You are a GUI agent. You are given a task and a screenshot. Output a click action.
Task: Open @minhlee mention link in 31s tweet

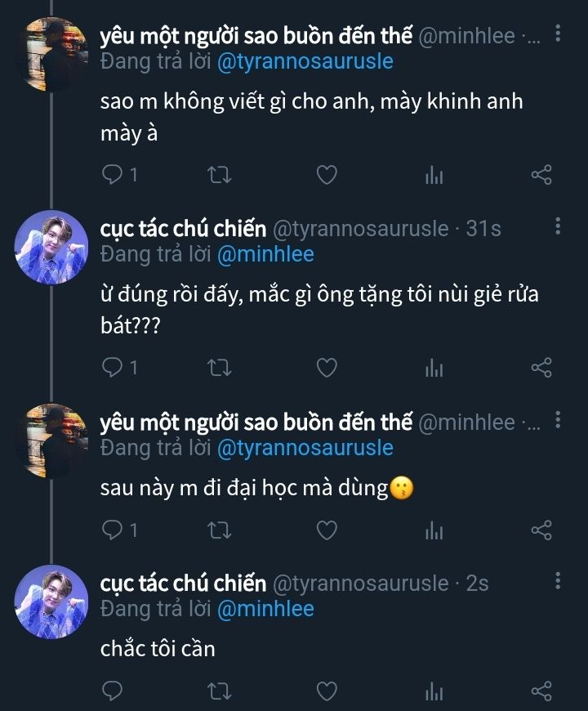(265, 254)
